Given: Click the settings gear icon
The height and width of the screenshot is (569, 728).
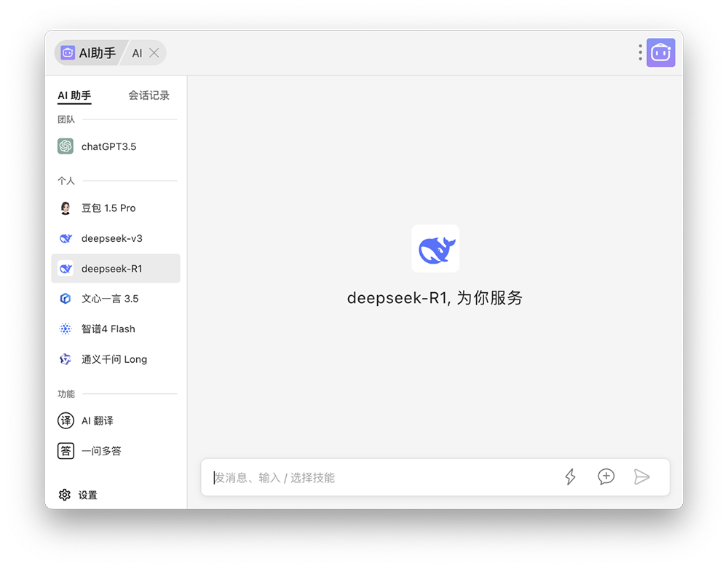Looking at the screenshot, I should [65, 495].
